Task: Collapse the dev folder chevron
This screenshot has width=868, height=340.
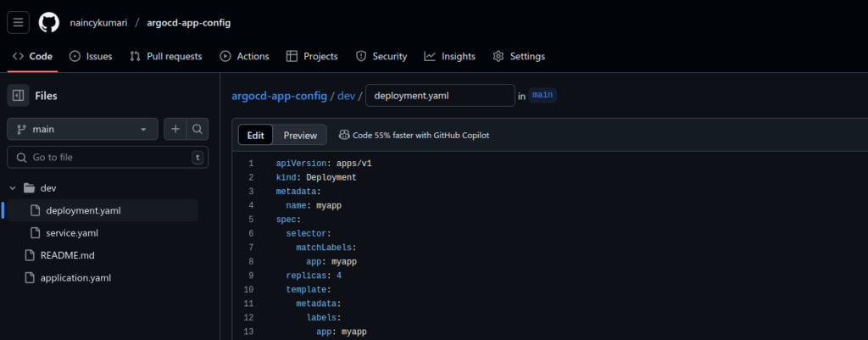Action: pos(12,187)
